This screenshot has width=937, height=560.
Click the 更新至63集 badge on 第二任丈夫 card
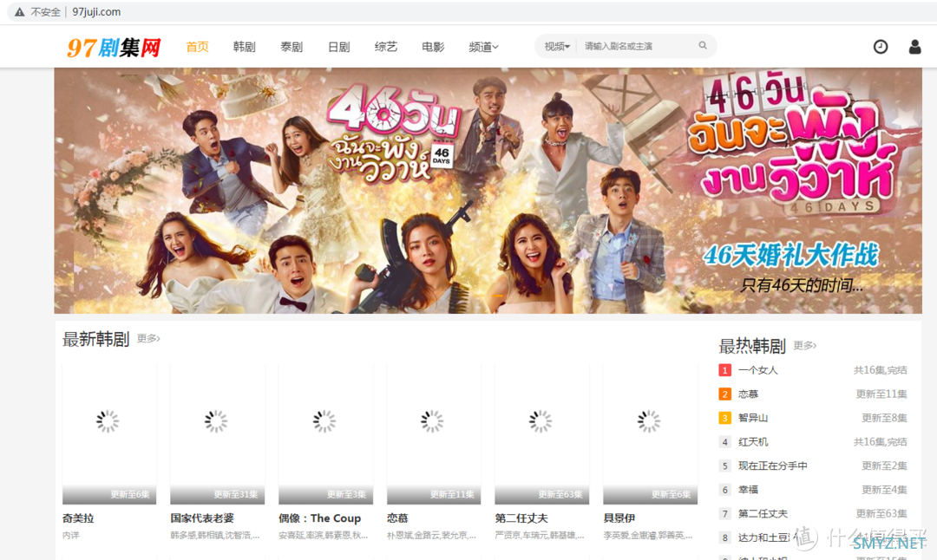[x=560, y=494]
